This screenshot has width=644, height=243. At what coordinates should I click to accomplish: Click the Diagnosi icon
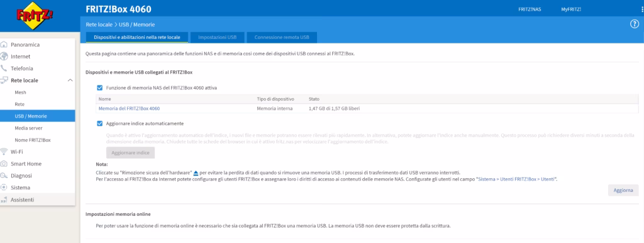[4, 176]
